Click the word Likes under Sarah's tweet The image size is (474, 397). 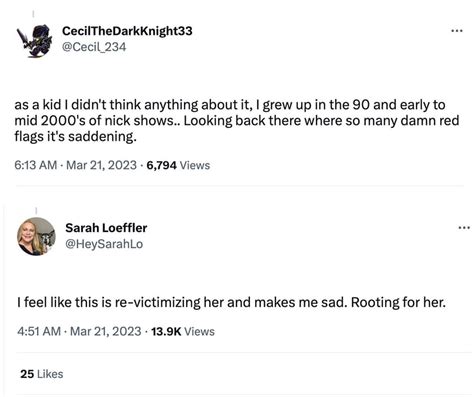(x=50, y=374)
